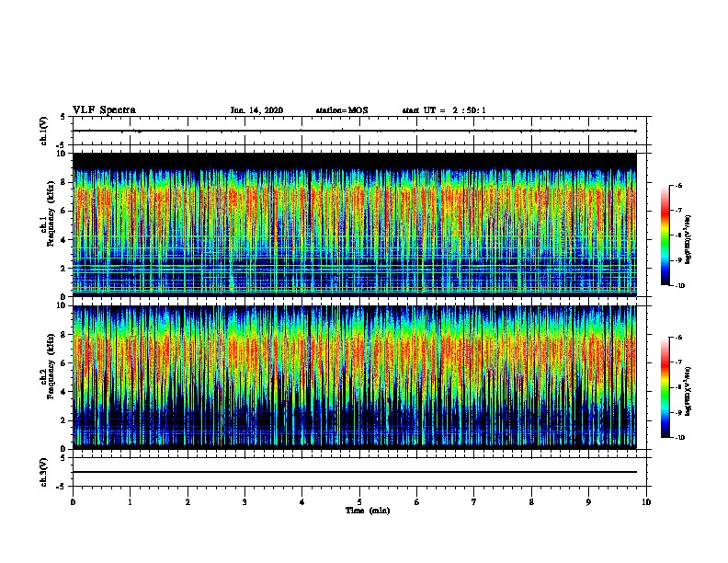
Task: Select the "ch.1(V)" axis label
Action: tap(43, 131)
